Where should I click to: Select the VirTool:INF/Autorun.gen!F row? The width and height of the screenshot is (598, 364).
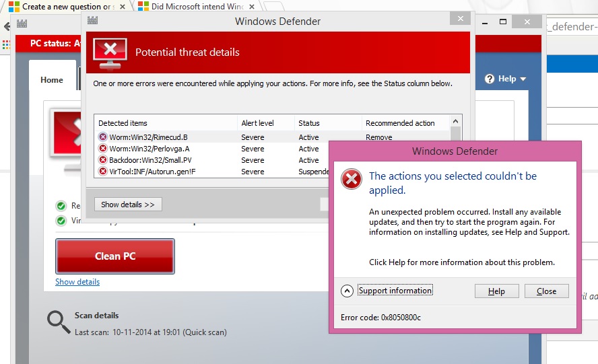pyautogui.click(x=212, y=171)
